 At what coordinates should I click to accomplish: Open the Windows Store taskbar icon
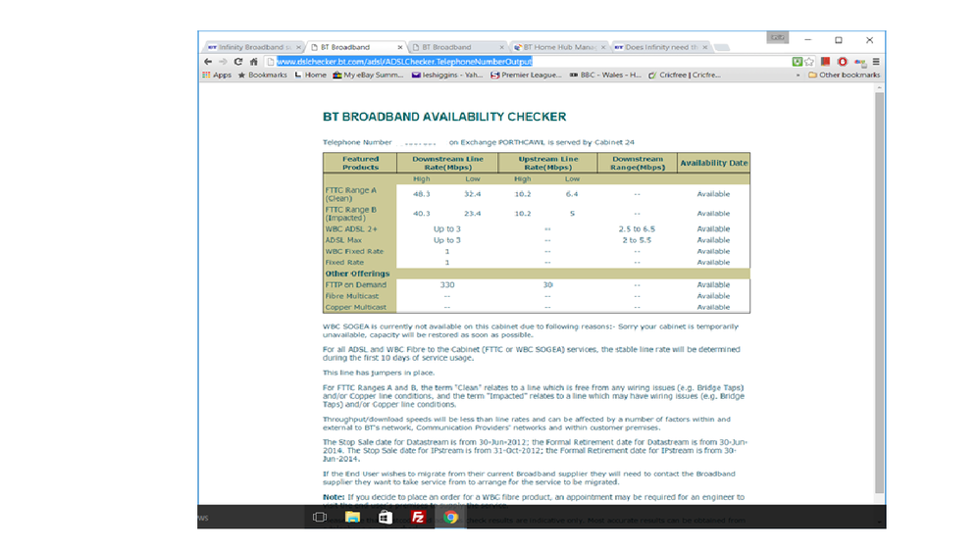point(385,518)
